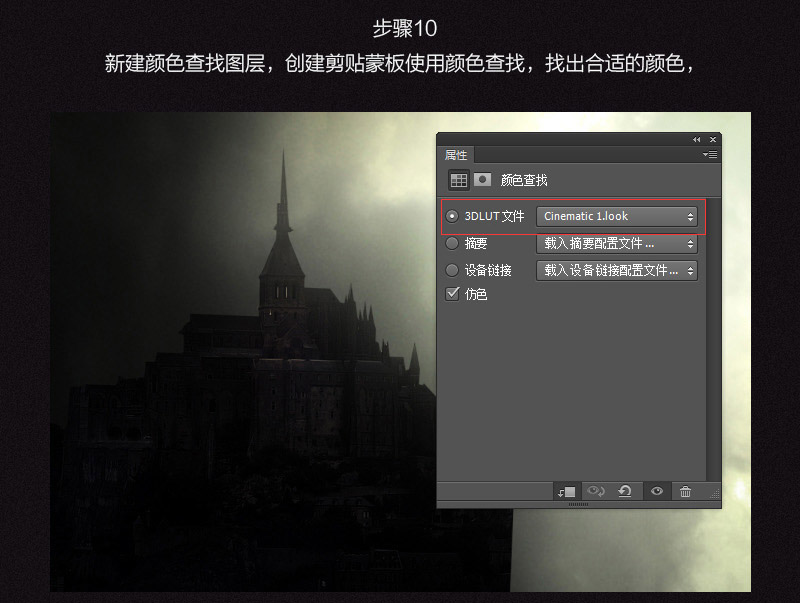View previous state eye-arrow icon
The height and width of the screenshot is (603, 800).
pos(595,491)
